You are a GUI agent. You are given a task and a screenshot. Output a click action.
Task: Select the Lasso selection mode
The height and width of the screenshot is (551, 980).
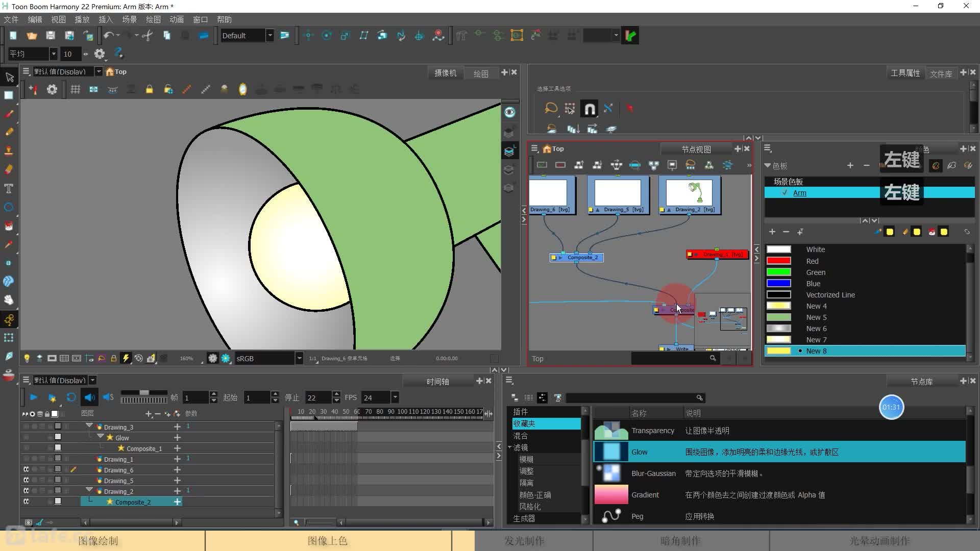(551, 108)
